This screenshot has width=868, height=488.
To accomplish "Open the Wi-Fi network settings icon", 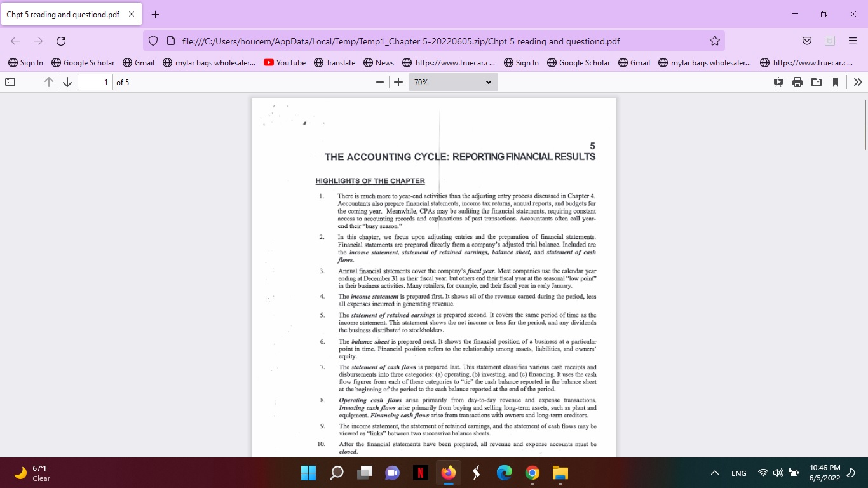I will 763,473.
